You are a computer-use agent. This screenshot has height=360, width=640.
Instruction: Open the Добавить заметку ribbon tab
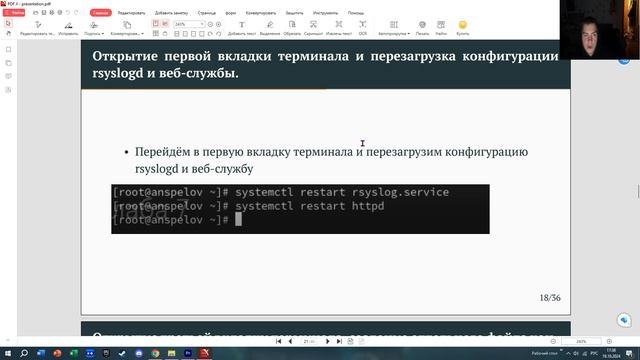click(171, 13)
